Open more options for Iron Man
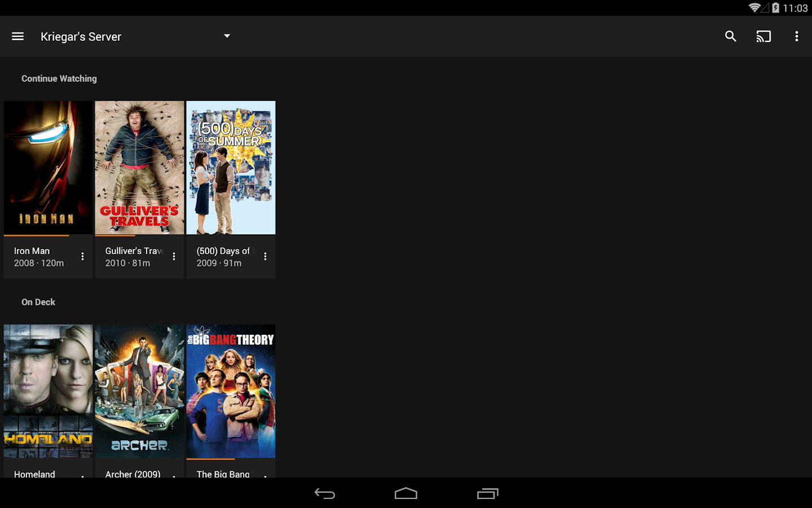Viewport: 812px width, 508px height. coord(82,256)
